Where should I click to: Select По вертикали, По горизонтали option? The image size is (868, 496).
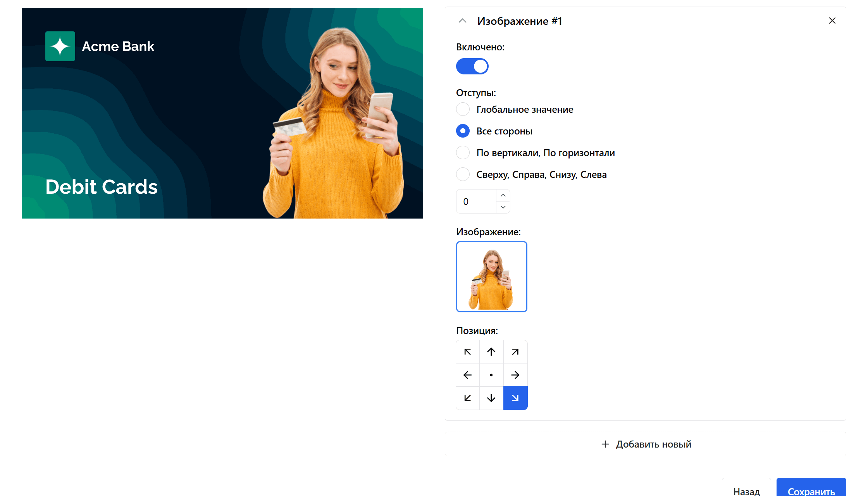463,153
